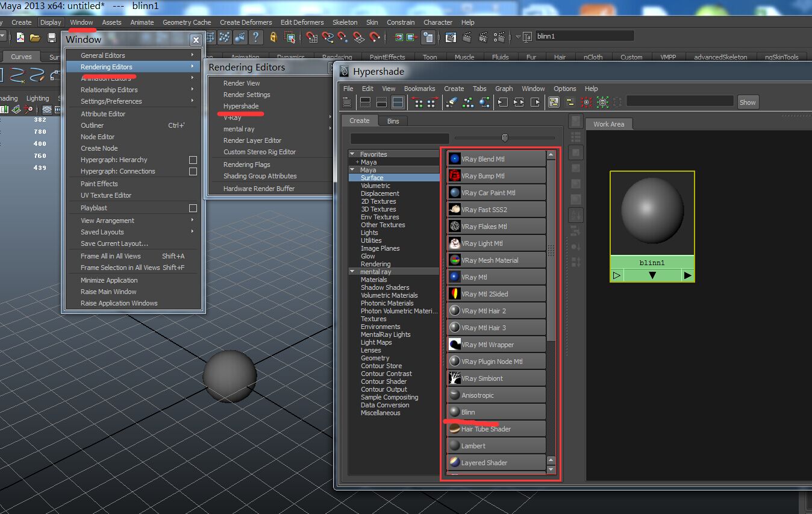
Task: Choose Hypershade in Rendering Editors menu
Action: [241, 106]
